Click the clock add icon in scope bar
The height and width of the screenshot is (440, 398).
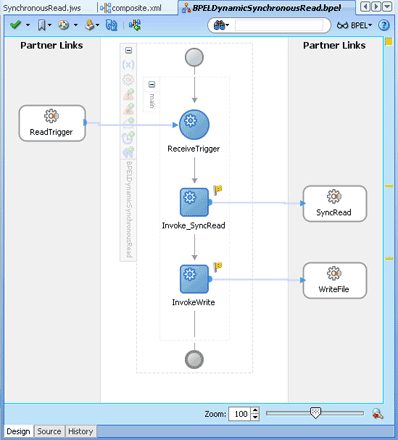pos(128,137)
